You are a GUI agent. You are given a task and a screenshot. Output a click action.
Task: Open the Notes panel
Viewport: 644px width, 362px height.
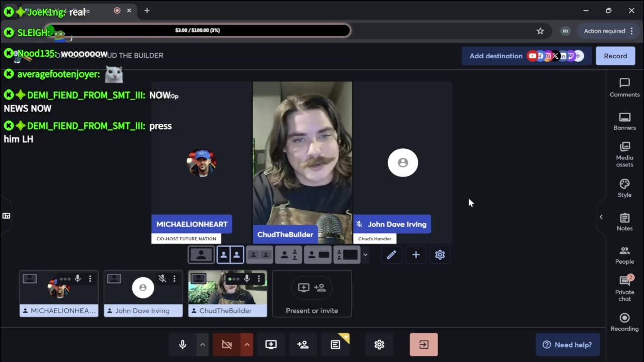(x=624, y=222)
